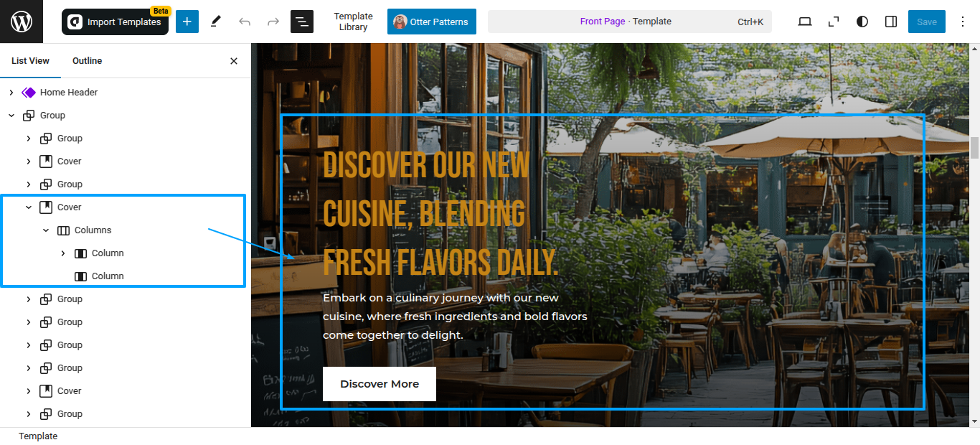Click the Otter Patterns button
The width and height of the screenshot is (980, 445).
432,22
